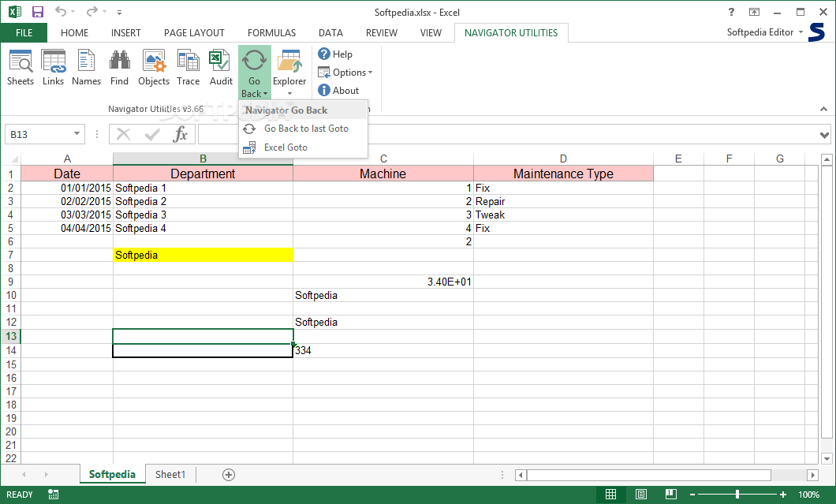The width and height of the screenshot is (836, 504).
Task: Click the Repair cell in row 3
Action: [x=563, y=201]
